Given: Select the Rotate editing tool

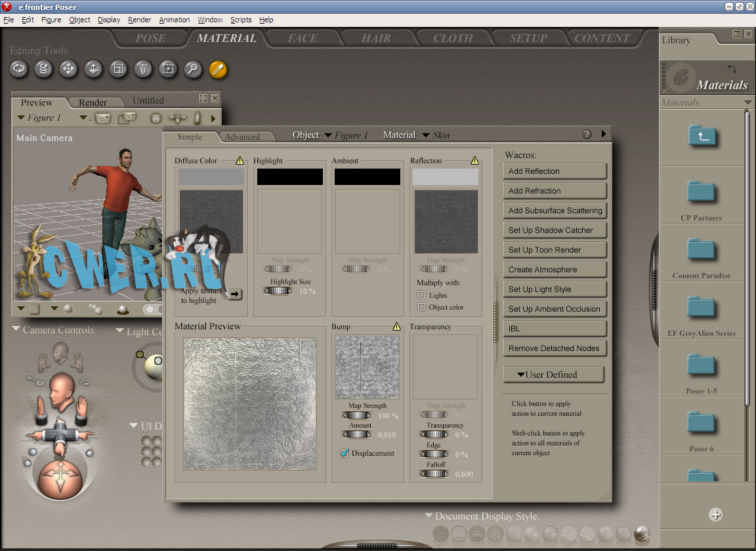Looking at the screenshot, I should (x=19, y=68).
